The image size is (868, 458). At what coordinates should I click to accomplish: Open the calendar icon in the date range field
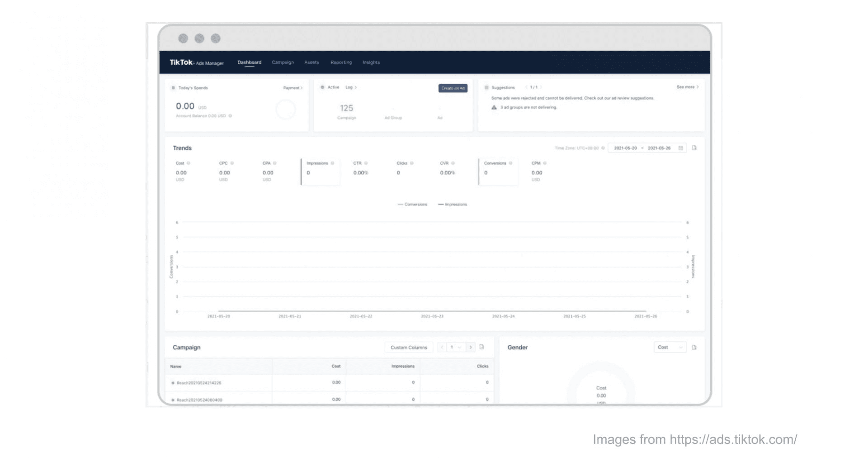point(680,148)
